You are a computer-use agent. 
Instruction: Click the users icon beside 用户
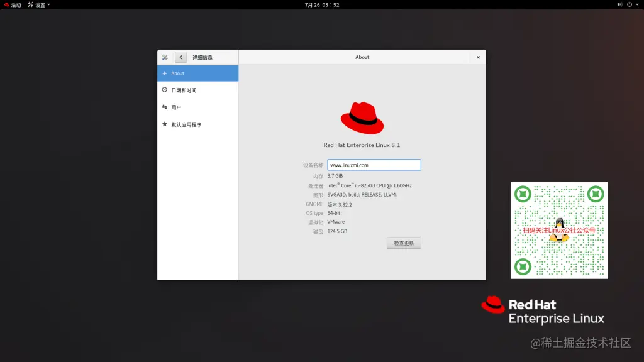pos(165,107)
